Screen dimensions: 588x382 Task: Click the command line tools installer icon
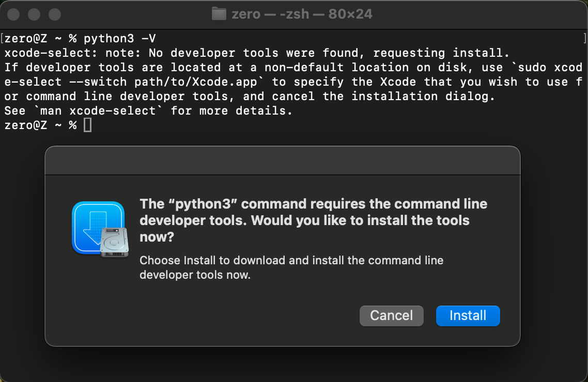point(100,229)
